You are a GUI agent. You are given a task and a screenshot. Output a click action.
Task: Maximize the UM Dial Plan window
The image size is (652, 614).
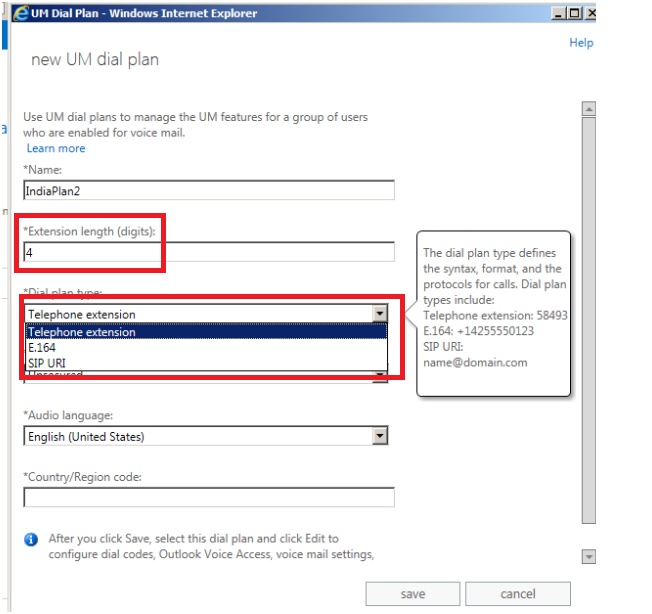point(573,13)
